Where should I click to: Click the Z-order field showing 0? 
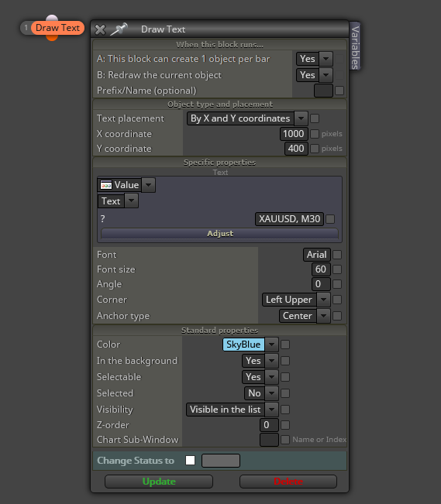269,425
